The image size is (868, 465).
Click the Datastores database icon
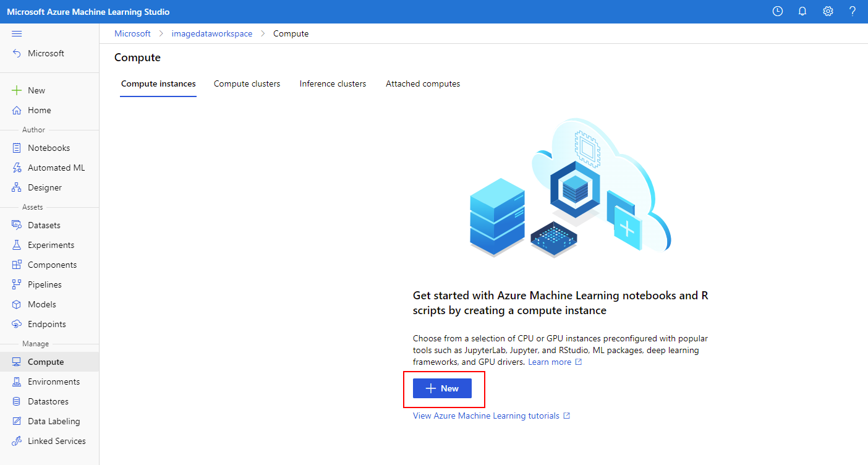click(17, 401)
